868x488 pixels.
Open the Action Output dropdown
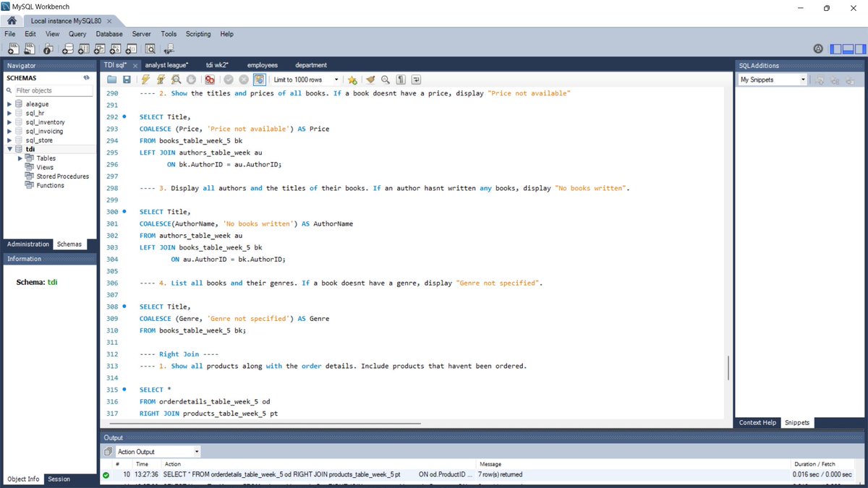coord(157,452)
